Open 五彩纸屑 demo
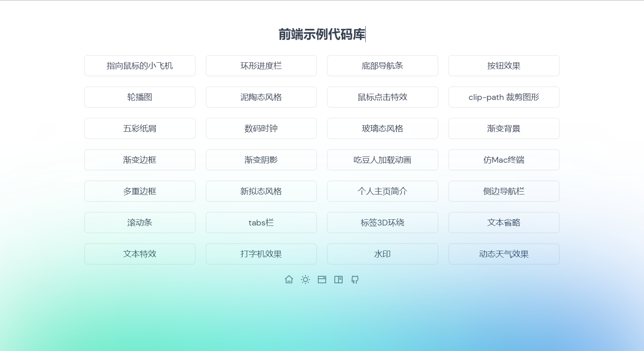Screen dimensions: 644x351 (140, 128)
